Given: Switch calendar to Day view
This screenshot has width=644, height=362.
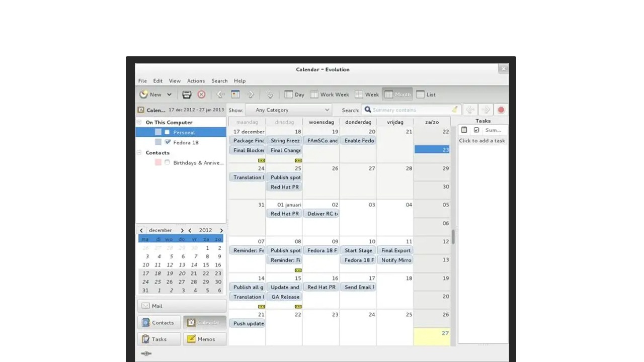Looking at the screenshot, I should point(294,95).
